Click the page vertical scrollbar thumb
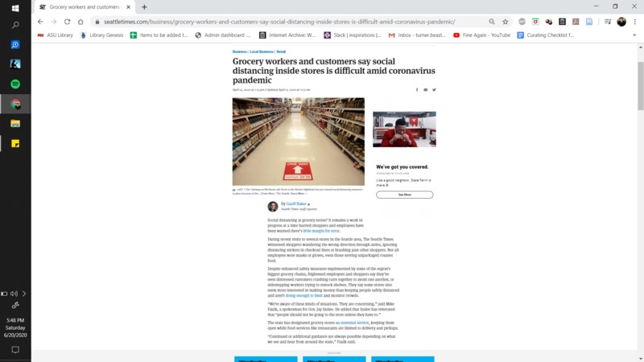The width and height of the screenshot is (644, 362). tap(640, 86)
